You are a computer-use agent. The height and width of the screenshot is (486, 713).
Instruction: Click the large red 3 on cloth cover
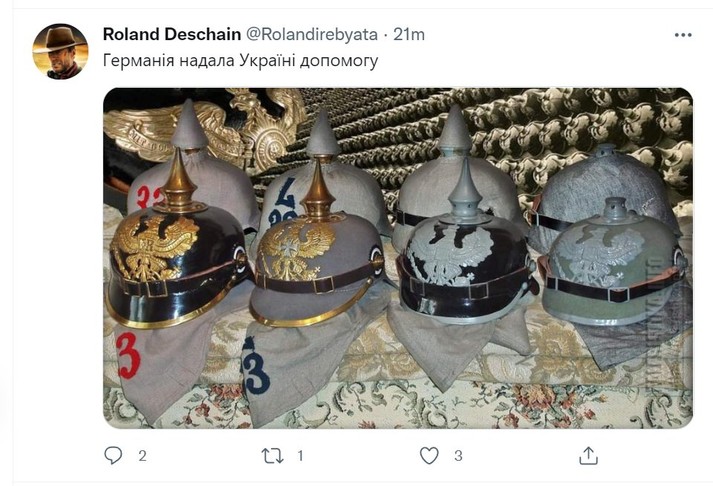pos(128,356)
